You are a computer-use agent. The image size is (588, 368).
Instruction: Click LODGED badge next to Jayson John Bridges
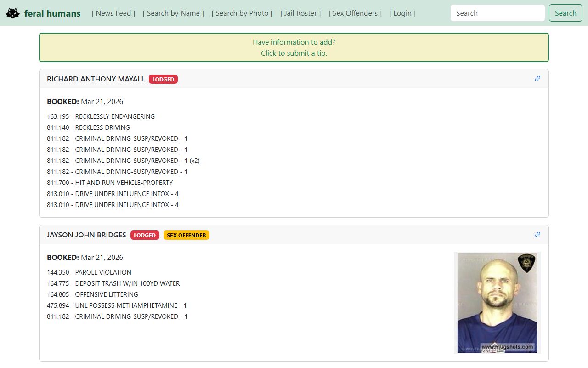145,235
